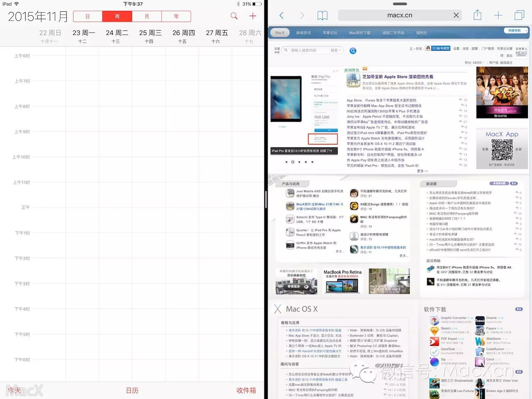Open Calendar search magnifier icon
The height and width of the screenshot is (399, 532).
point(234,16)
